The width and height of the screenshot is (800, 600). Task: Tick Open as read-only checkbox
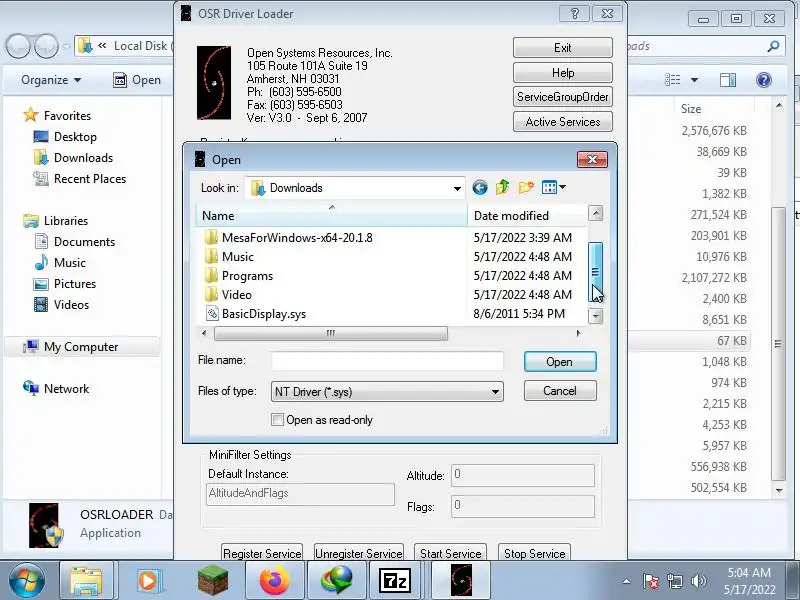pyautogui.click(x=277, y=420)
